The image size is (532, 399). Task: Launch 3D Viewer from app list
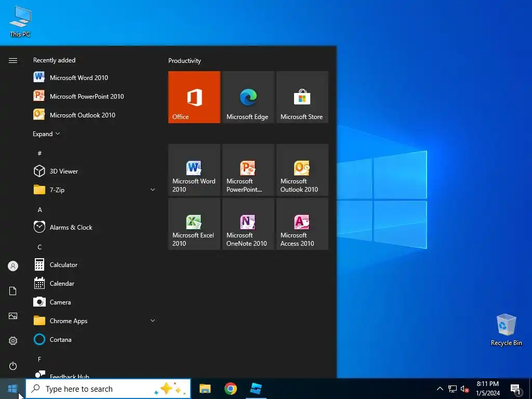(95, 171)
